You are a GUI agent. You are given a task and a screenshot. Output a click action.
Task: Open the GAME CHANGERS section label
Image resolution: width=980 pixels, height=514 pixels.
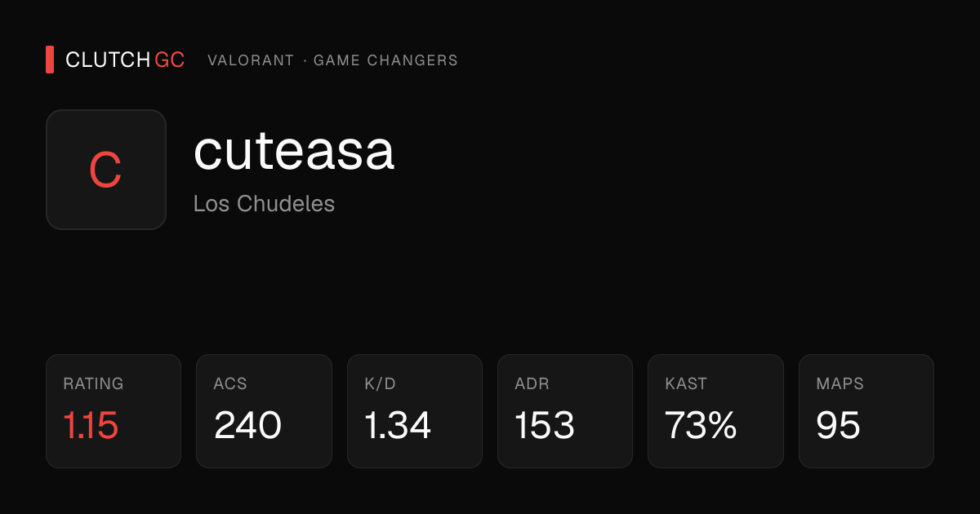(x=385, y=60)
